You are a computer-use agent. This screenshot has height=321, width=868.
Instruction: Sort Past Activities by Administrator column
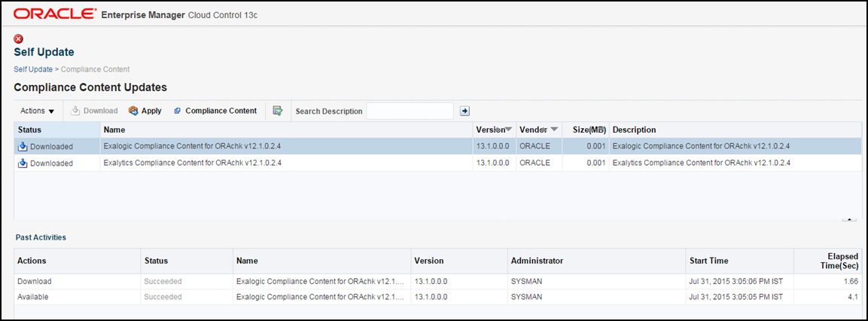click(537, 261)
